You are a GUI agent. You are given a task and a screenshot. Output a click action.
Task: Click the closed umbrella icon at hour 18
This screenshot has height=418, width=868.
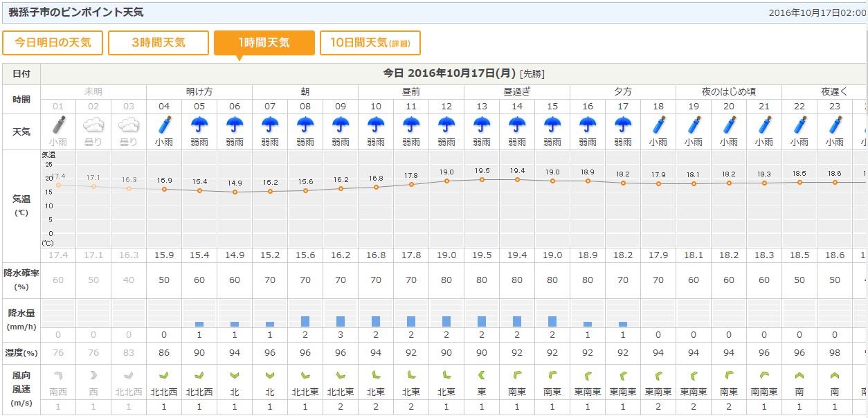658,125
